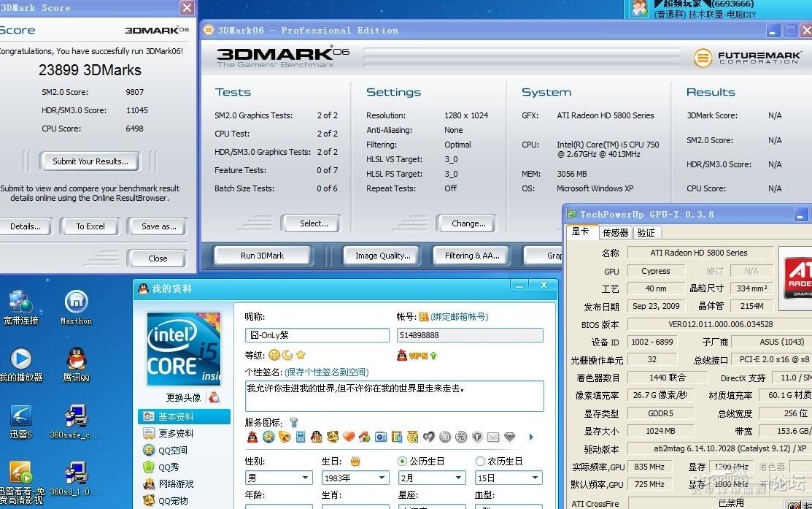The height and width of the screenshot is (509, 812).
Task: Select 基本资料 in the QQ profile sidebar
Action: click(x=184, y=416)
